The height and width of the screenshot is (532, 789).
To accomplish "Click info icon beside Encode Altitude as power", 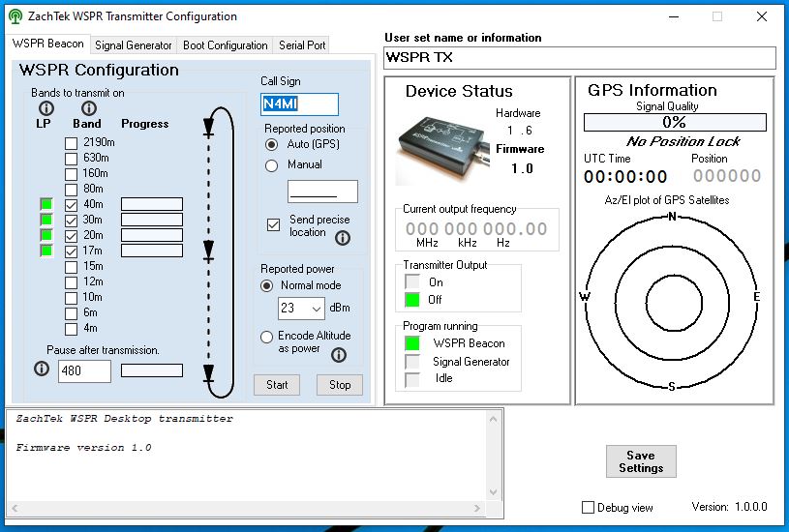I will [339, 355].
